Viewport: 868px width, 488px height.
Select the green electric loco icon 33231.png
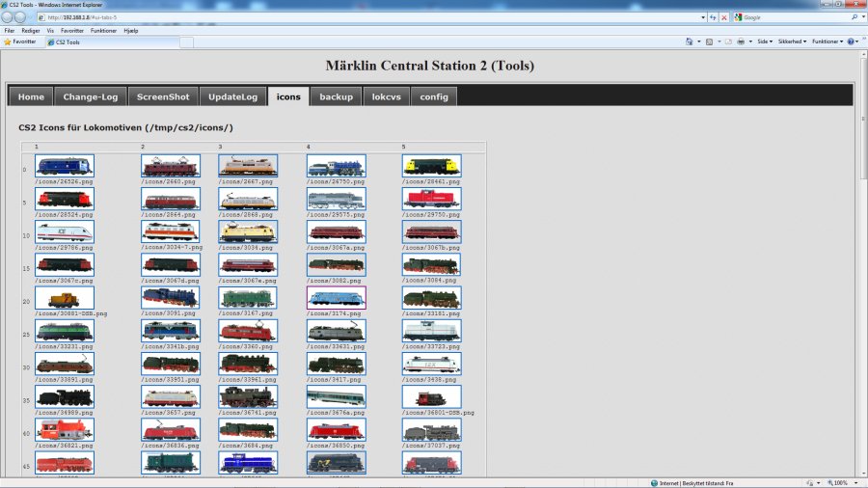65,331
